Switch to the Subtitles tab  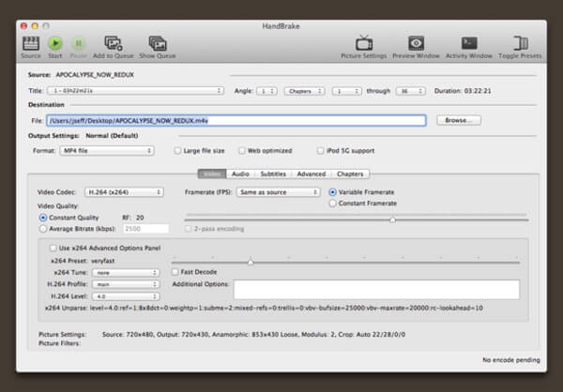pos(272,173)
